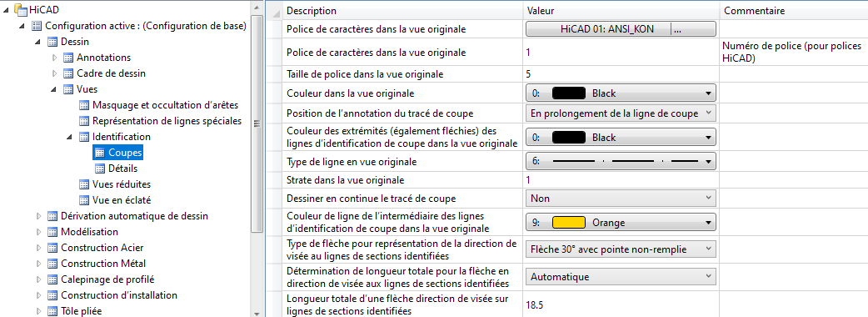Expand the Construction Acier node
868x317 pixels.
[38, 248]
